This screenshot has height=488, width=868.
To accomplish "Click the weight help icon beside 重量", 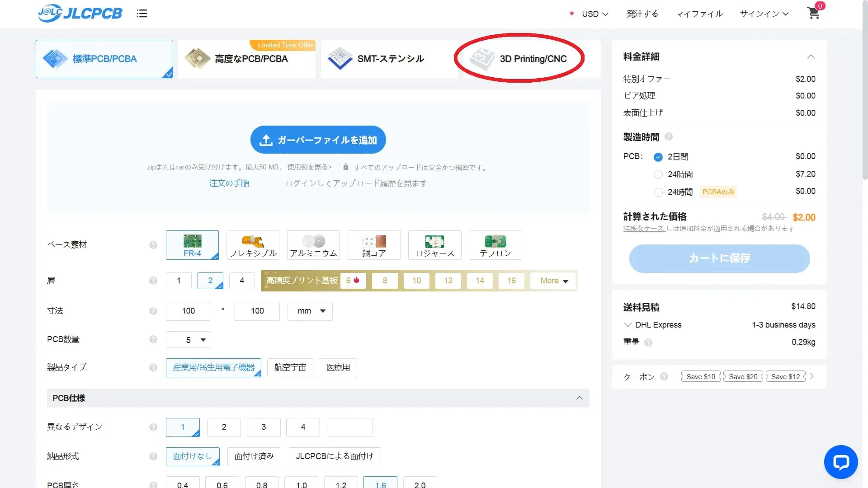I will (x=648, y=343).
